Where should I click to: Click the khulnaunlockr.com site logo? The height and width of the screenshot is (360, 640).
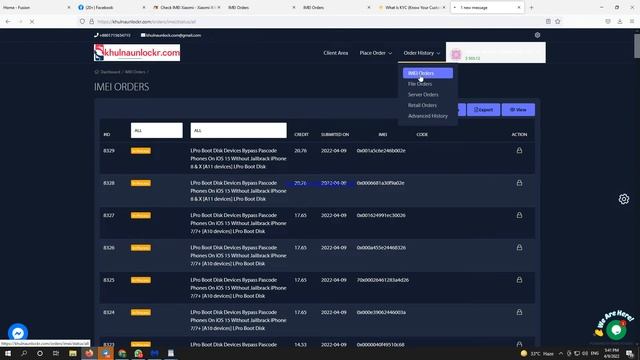[137, 53]
